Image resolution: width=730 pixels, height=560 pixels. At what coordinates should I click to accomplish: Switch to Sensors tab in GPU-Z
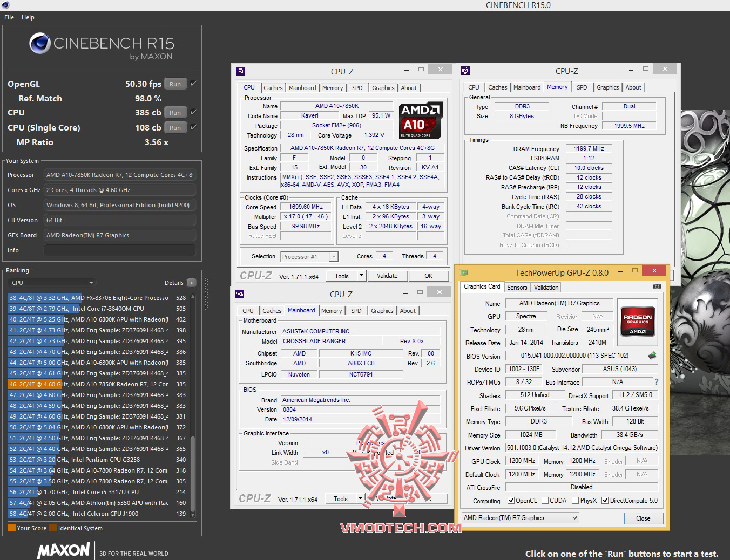517,288
